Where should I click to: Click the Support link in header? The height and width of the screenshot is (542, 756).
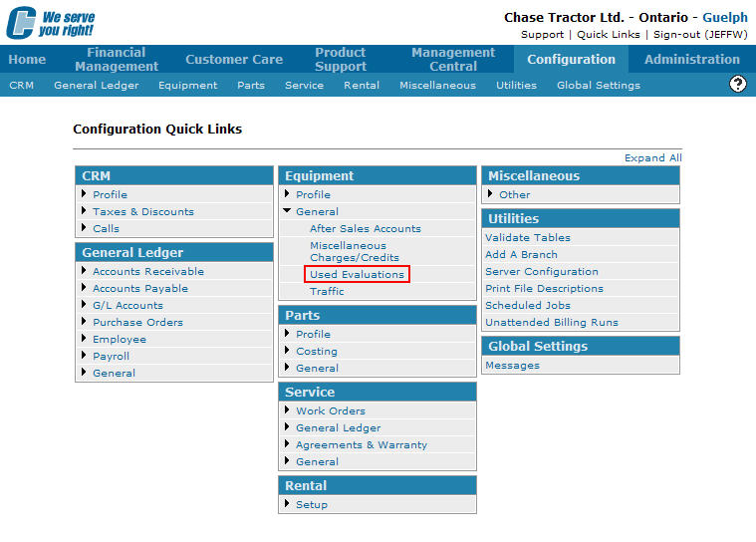point(542,35)
